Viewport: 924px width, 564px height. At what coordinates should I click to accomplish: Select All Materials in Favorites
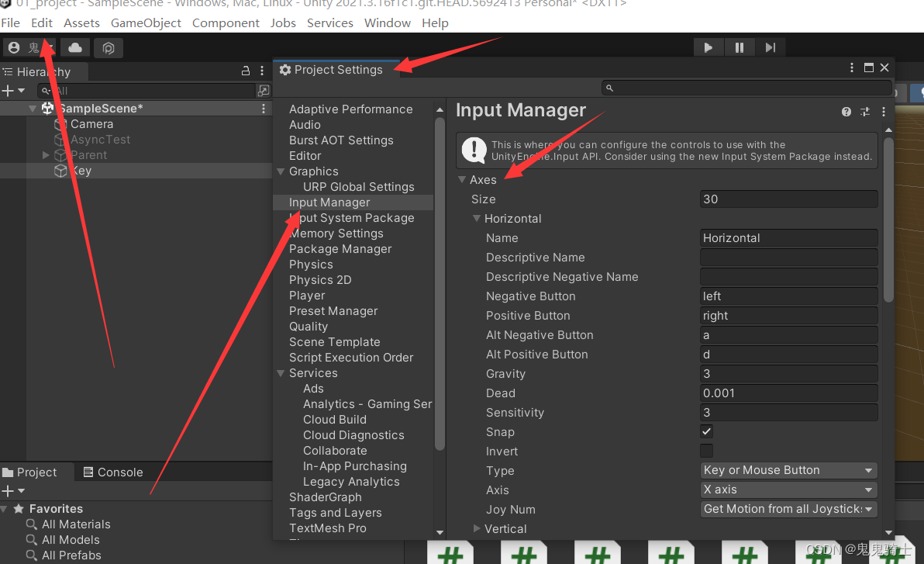(76, 524)
